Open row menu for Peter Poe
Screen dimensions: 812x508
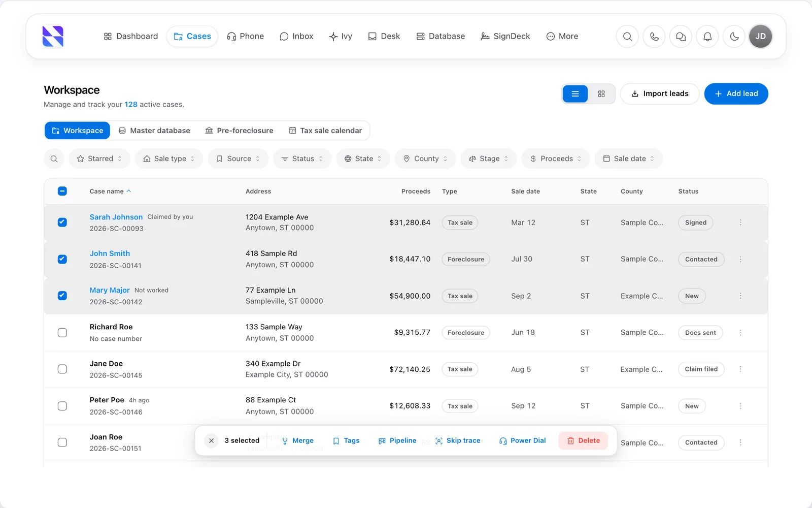[740, 406]
